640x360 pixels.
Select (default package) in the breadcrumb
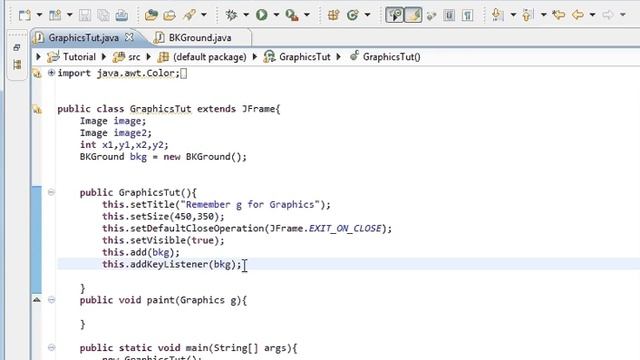pos(209,57)
